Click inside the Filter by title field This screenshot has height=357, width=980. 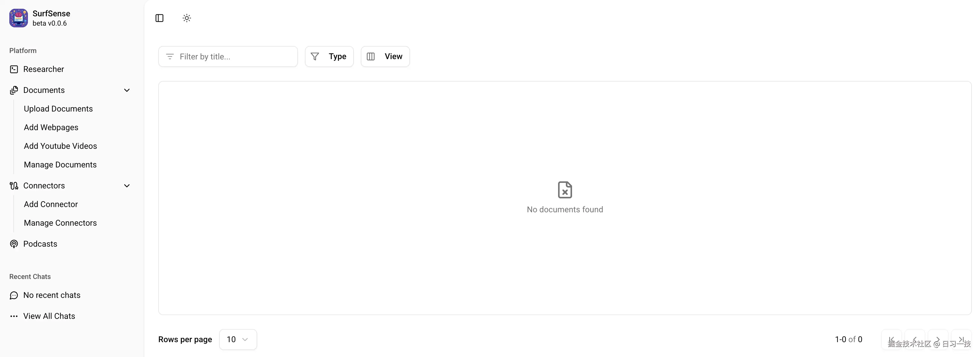pos(228,56)
